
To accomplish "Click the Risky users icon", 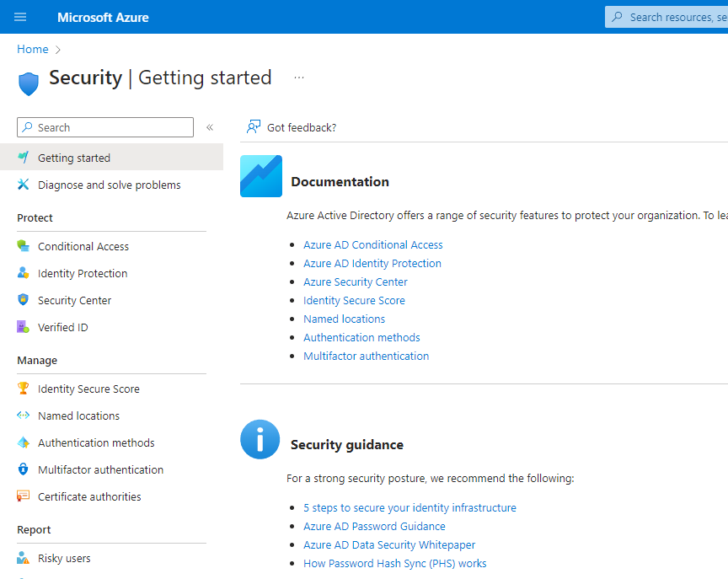I will pos(24,557).
